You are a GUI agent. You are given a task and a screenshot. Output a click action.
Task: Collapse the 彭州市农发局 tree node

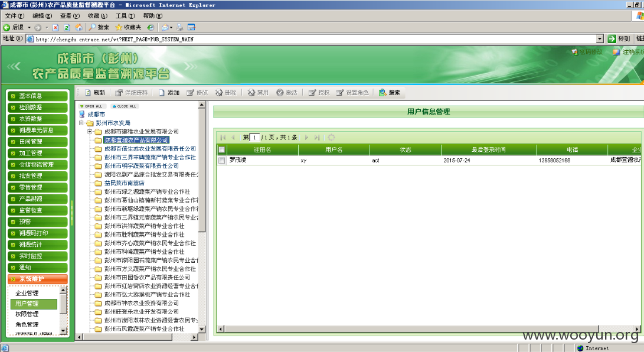pyautogui.click(x=81, y=123)
